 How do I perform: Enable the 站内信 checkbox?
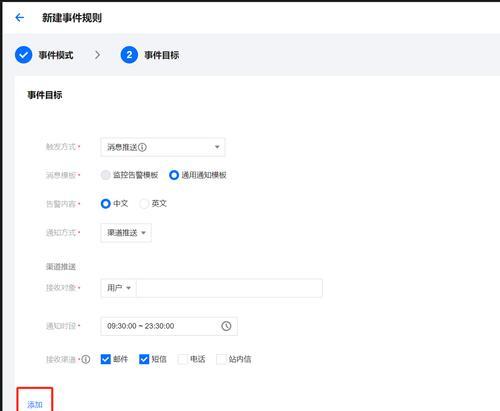(221, 359)
